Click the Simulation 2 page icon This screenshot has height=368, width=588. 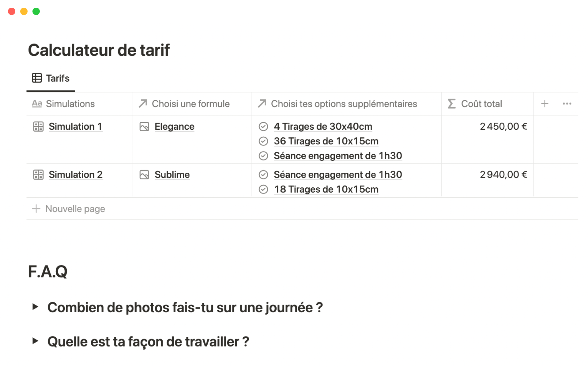click(38, 174)
